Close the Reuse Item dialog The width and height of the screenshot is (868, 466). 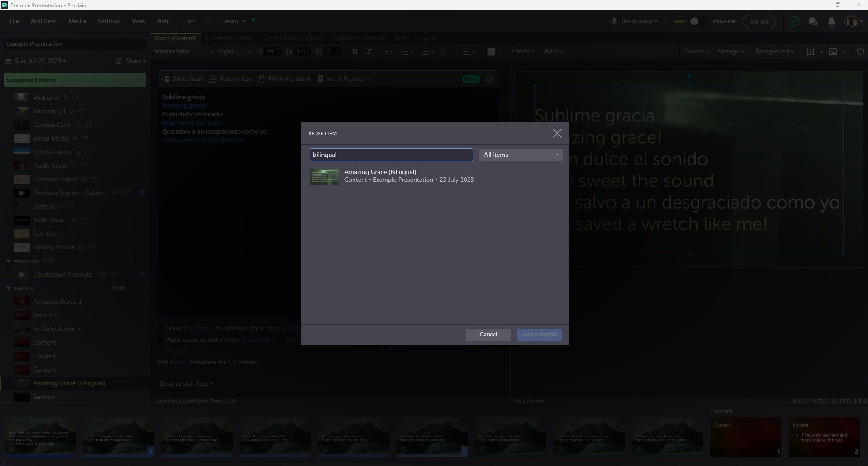click(x=557, y=133)
